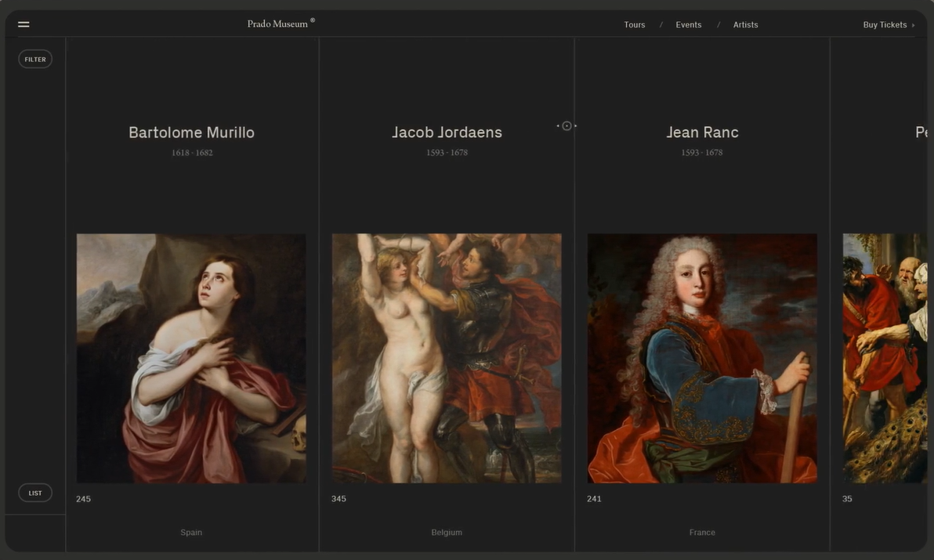Image resolution: width=934 pixels, height=560 pixels.
Task: Switch to List view
Action: pos(35,493)
